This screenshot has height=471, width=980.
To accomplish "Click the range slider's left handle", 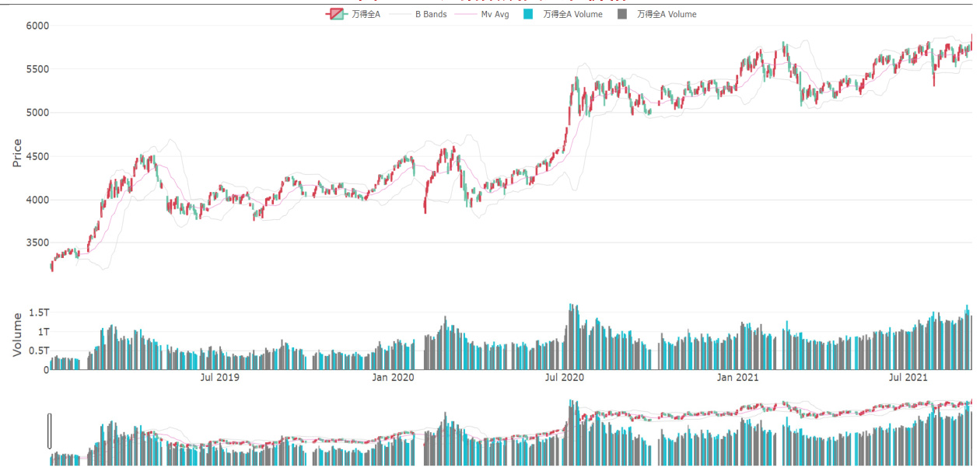I will click(50, 431).
